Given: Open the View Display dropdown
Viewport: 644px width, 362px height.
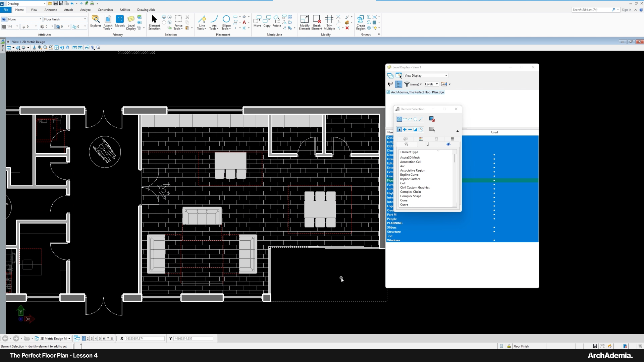Looking at the screenshot, I should pos(426,76).
